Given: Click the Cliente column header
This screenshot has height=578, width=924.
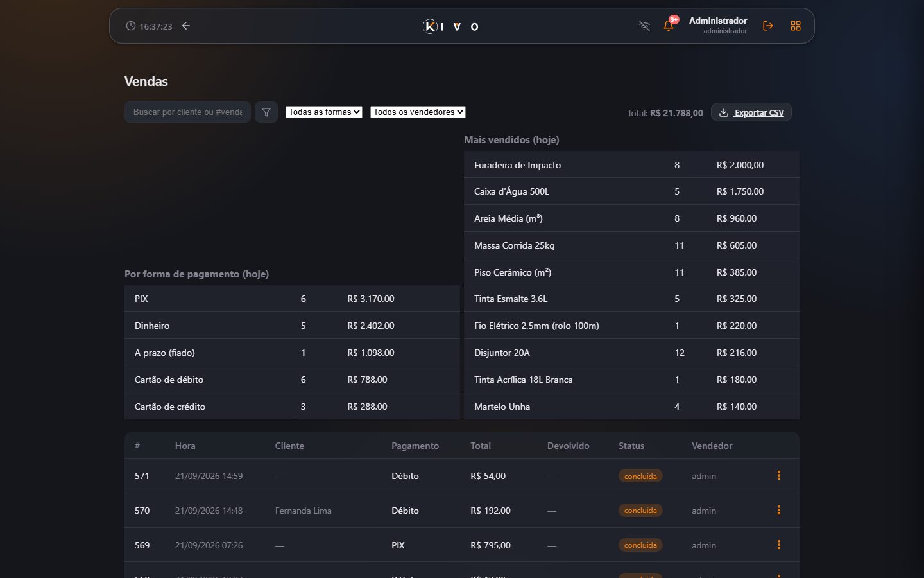Looking at the screenshot, I should click(x=289, y=446).
